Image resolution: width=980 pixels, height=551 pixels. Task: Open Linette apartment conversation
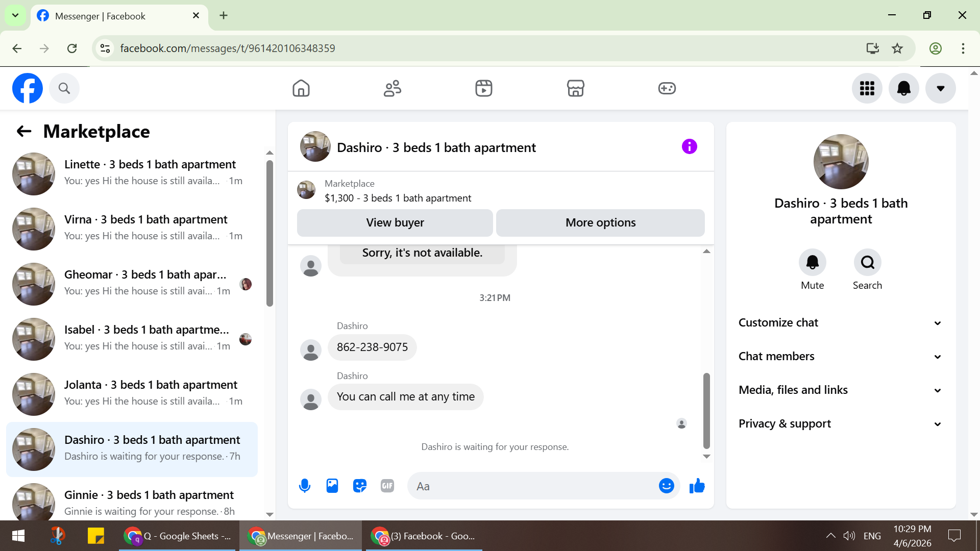(x=132, y=173)
